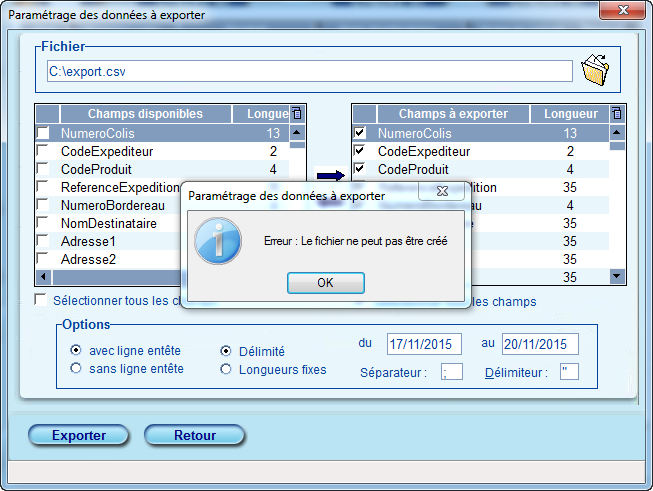653x491 pixels.
Task: Click the blue arrow to move fields right
Action: click(331, 176)
